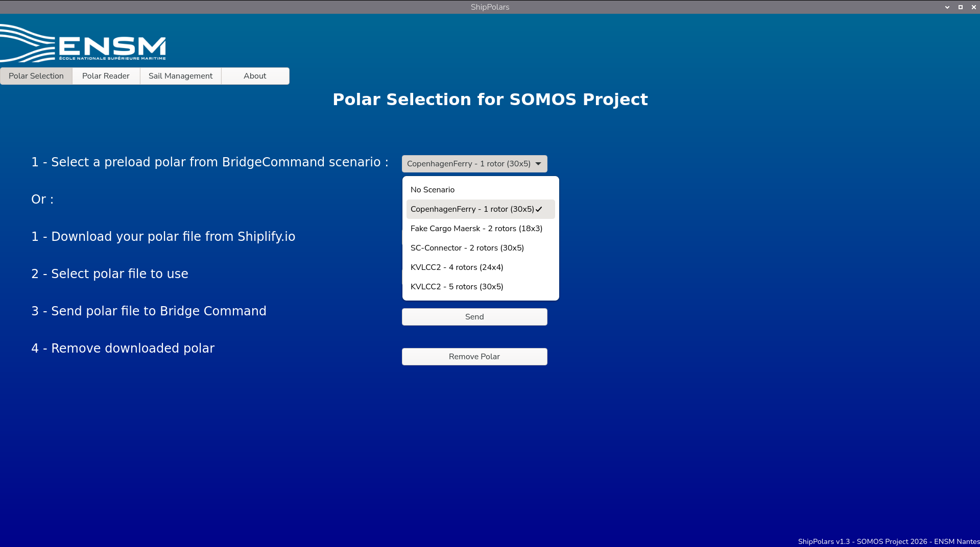Click the ShipPolars title bar text
The image size is (980, 547).
490,7
